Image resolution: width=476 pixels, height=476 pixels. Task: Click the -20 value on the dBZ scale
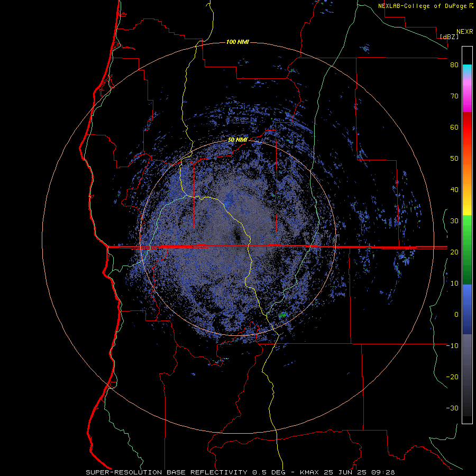(452, 377)
